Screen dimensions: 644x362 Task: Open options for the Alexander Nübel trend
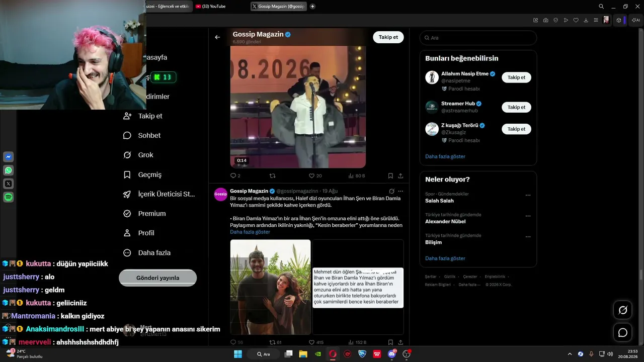click(528, 216)
